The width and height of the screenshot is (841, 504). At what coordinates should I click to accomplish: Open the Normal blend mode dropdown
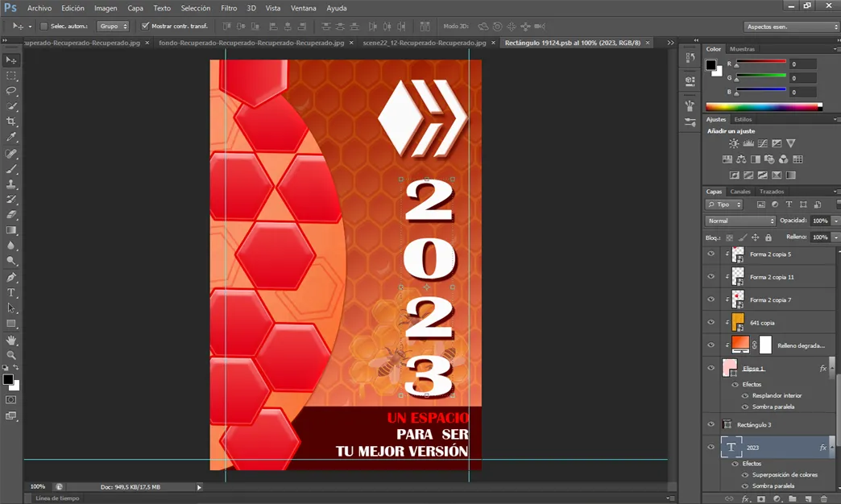tap(740, 221)
